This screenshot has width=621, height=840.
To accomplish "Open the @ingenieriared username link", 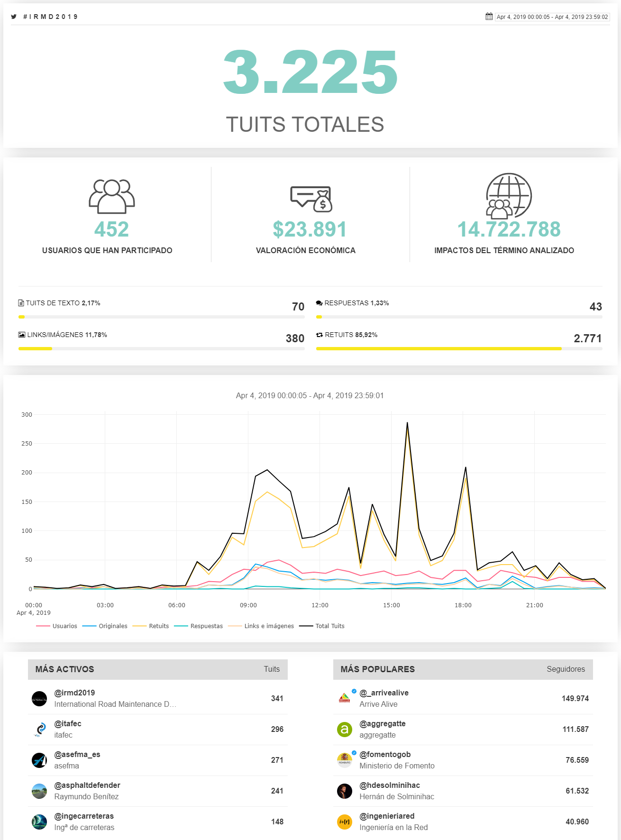I will tap(387, 816).
